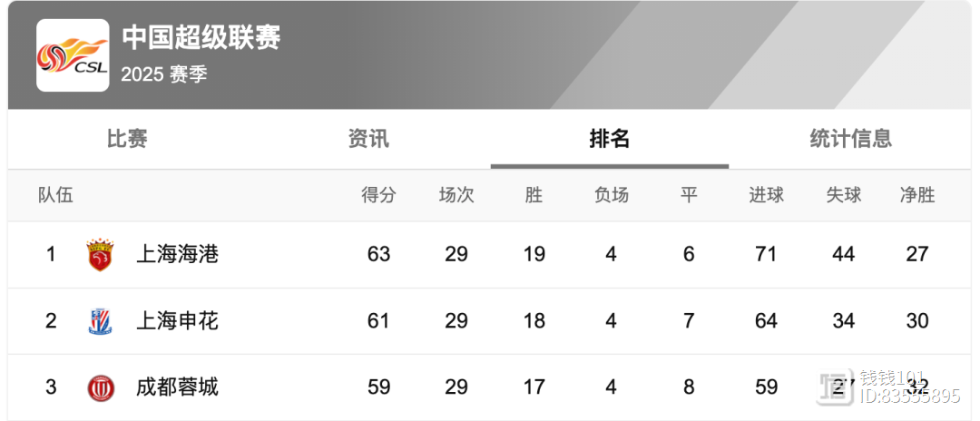Switch to the 比赛 tab
980x421 pixels.
point(127,139)
